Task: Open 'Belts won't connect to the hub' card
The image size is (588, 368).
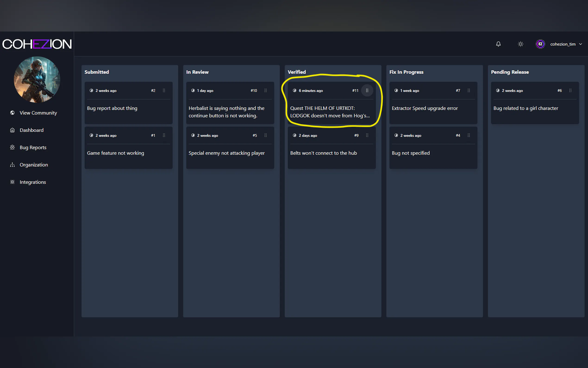Action: coord(323,153)
